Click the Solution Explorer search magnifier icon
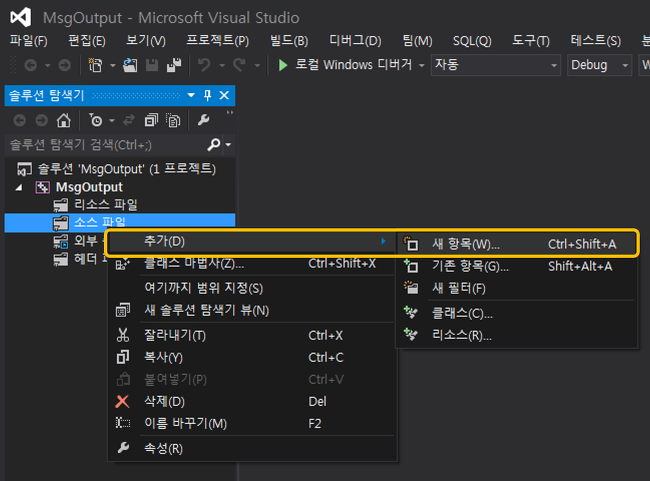 pyautogui.click(x=214, y=145)
